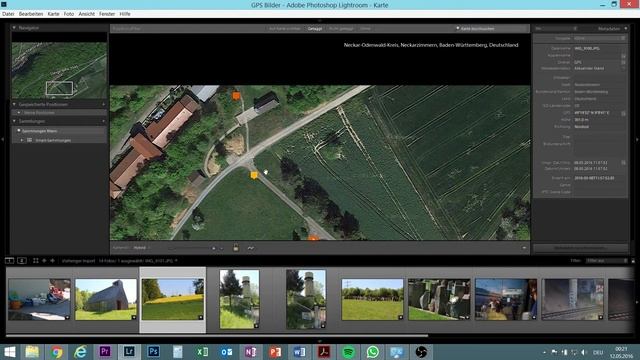This screenshot has width=640, height=360.
Task: Click the icon beside the capture date value
Action: (x=623, y=162)
